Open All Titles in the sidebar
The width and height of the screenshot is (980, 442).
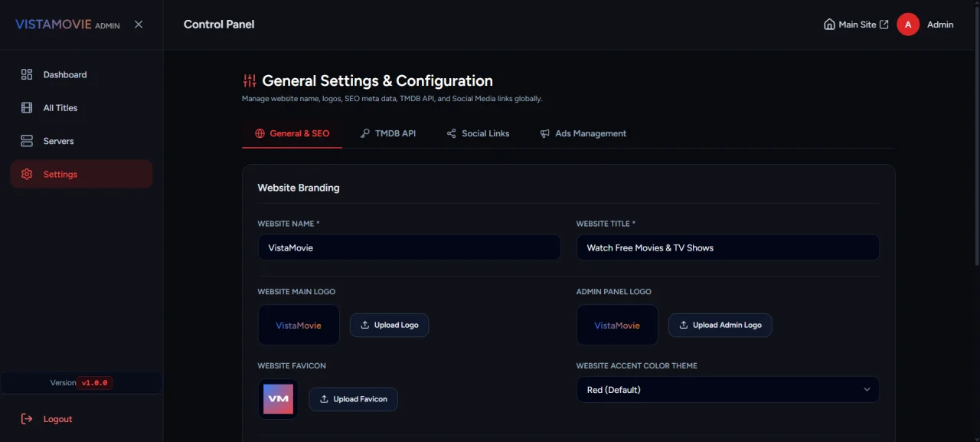pos(81,108)
